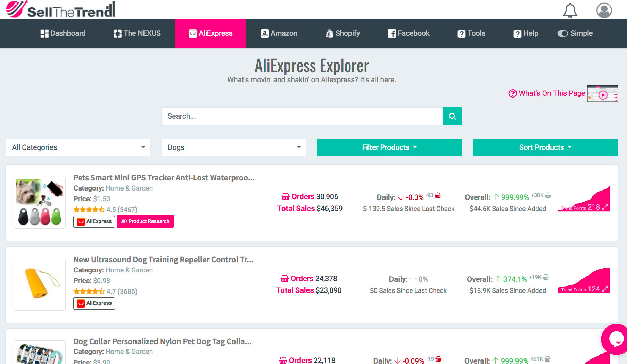Click the AliExpress badge on GPS Tracker

click(x=94, y=221)
